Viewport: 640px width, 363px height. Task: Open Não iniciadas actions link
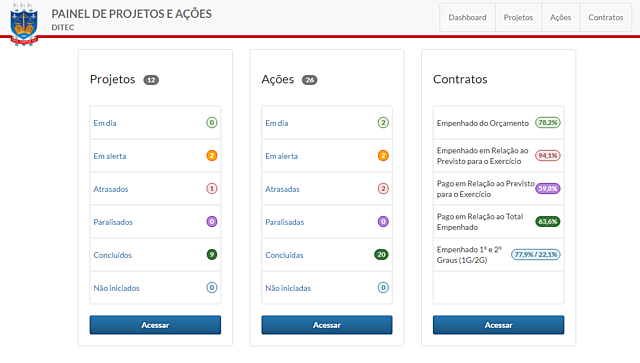pos(288,288)
